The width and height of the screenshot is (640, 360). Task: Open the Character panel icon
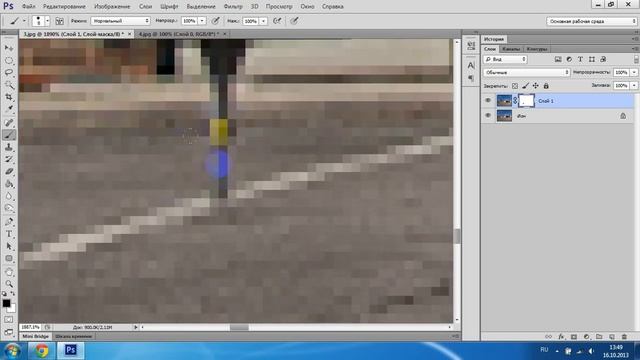(471, 65)
